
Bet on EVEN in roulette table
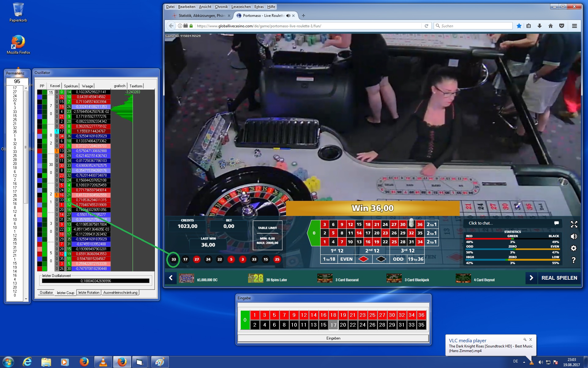coord(346,259)
